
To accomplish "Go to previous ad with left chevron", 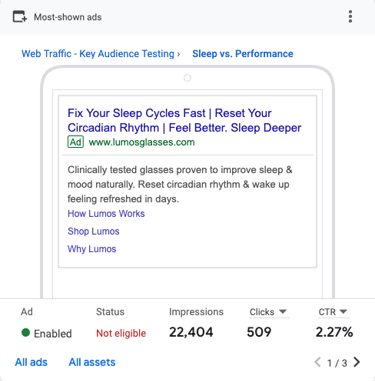I will click(x=318, y=362).
